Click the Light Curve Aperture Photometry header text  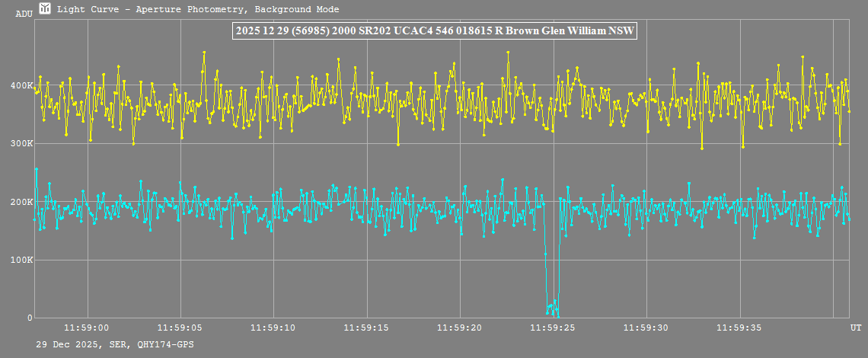coord(199,9)
